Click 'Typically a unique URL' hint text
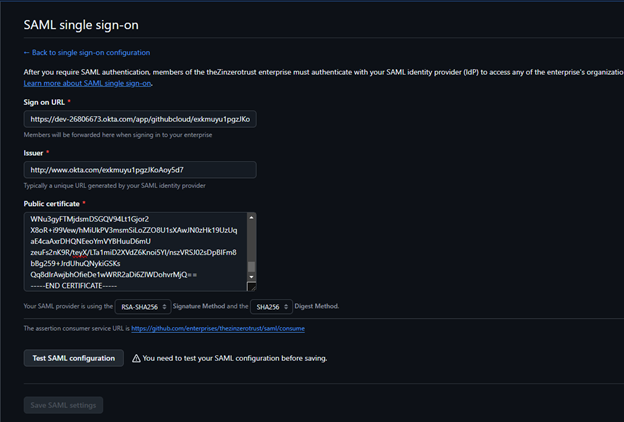 pos(115,186)
